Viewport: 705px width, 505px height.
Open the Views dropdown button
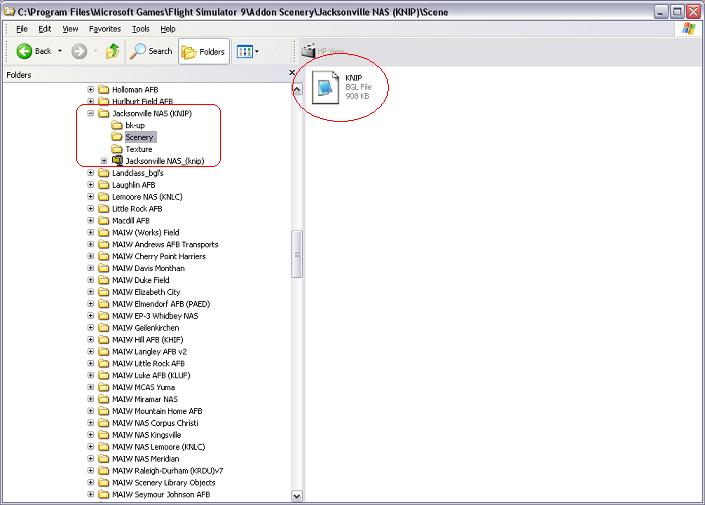click(x=248, y=52)
